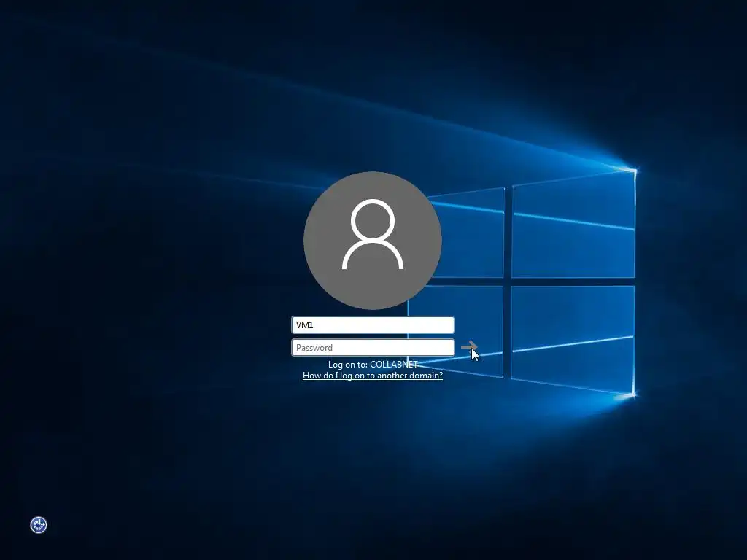The image size is (747, 560).
Task: Select the 'Log on to: COLLABNET' text
Action: [x=373, y=365]
